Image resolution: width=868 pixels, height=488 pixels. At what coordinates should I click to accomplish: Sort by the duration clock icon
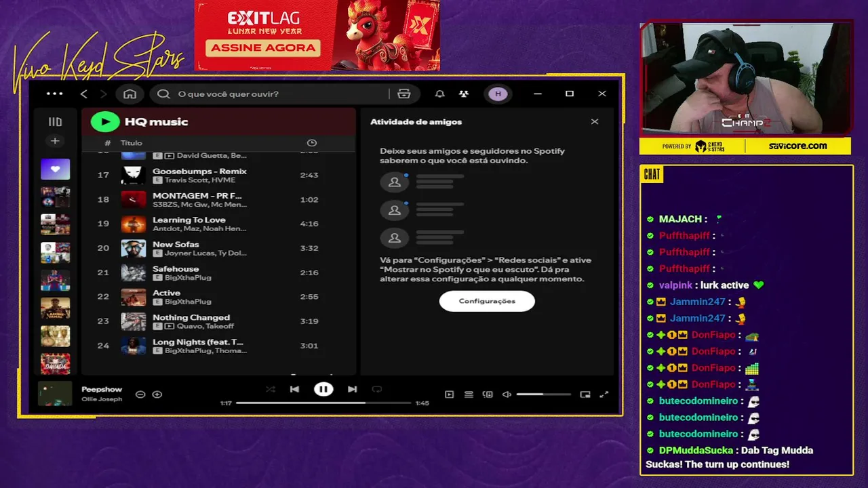click(x=312, y=143)
